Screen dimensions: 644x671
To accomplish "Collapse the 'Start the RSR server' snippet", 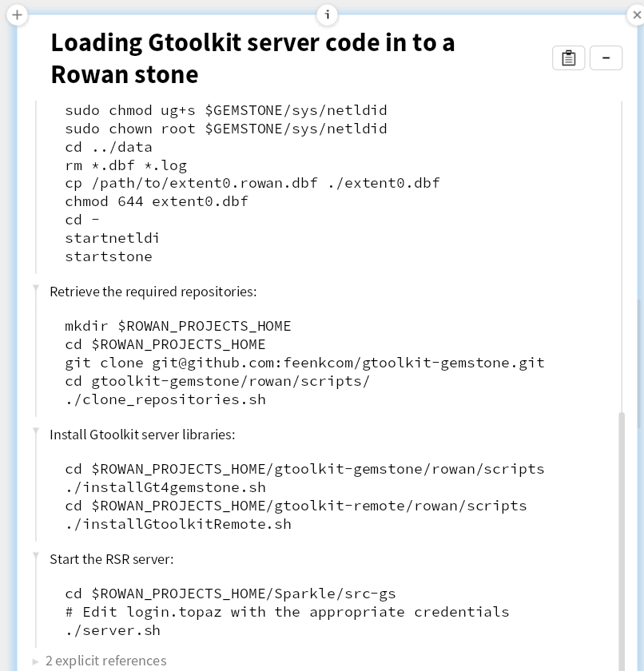I will point(36,556).
